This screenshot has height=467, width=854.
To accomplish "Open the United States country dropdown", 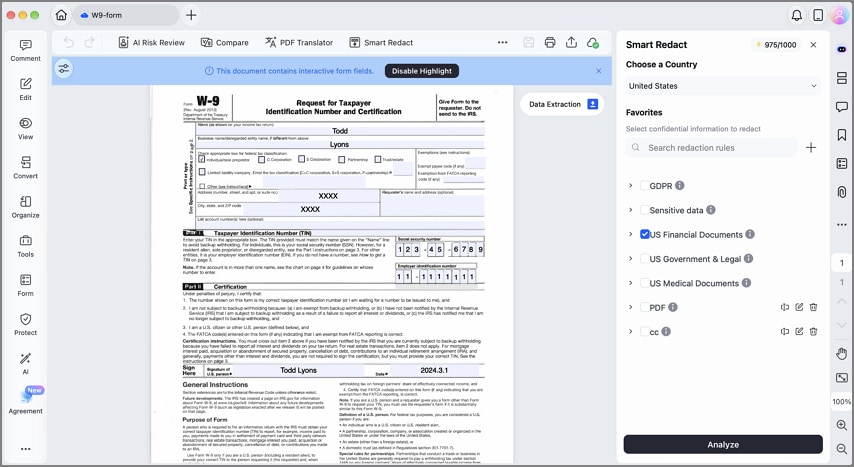I will click(723, 86).
